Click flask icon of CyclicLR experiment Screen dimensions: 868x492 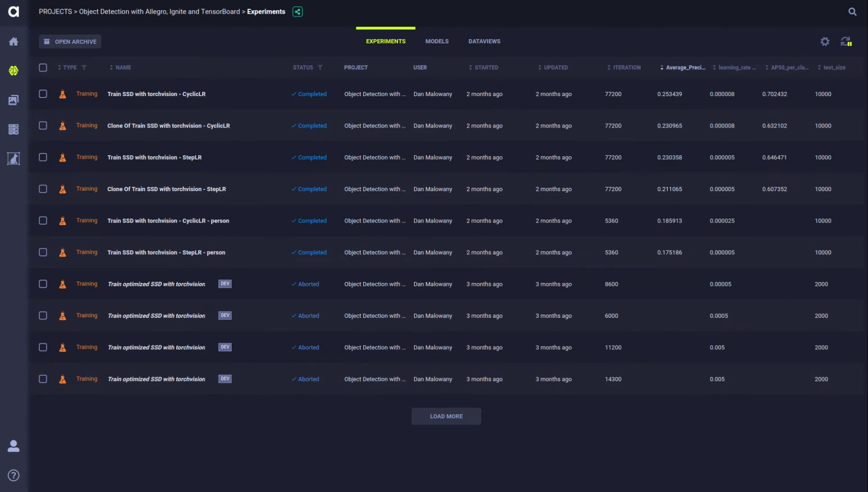click(62, 94)
